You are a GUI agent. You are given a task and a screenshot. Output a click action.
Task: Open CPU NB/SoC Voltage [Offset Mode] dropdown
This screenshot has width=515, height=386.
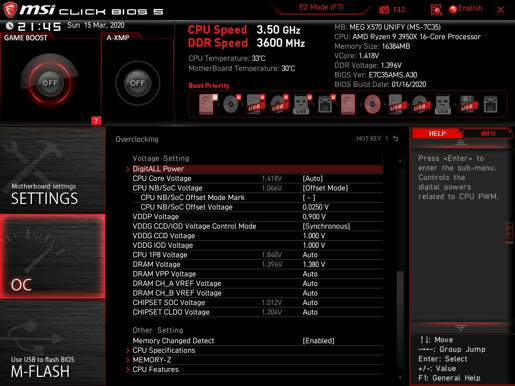pos(325,188)
